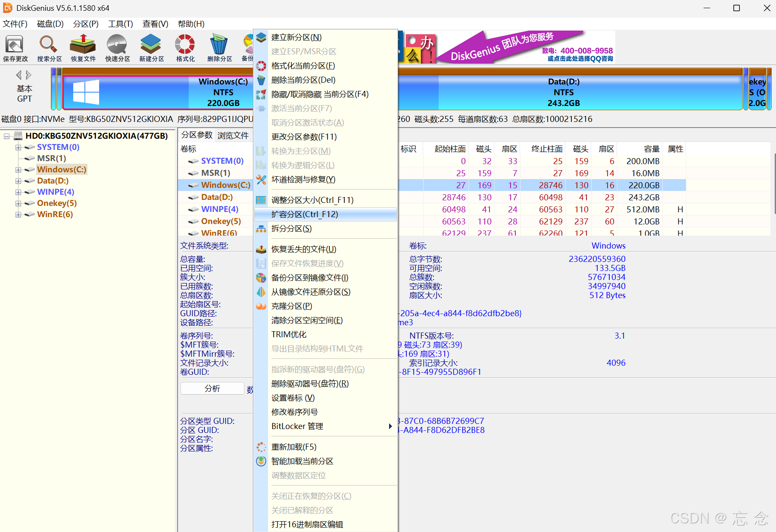Screen dimensions: 776x532
Task: Open the 搜索分区 search partition tool
Action: [x=49, y=48]
